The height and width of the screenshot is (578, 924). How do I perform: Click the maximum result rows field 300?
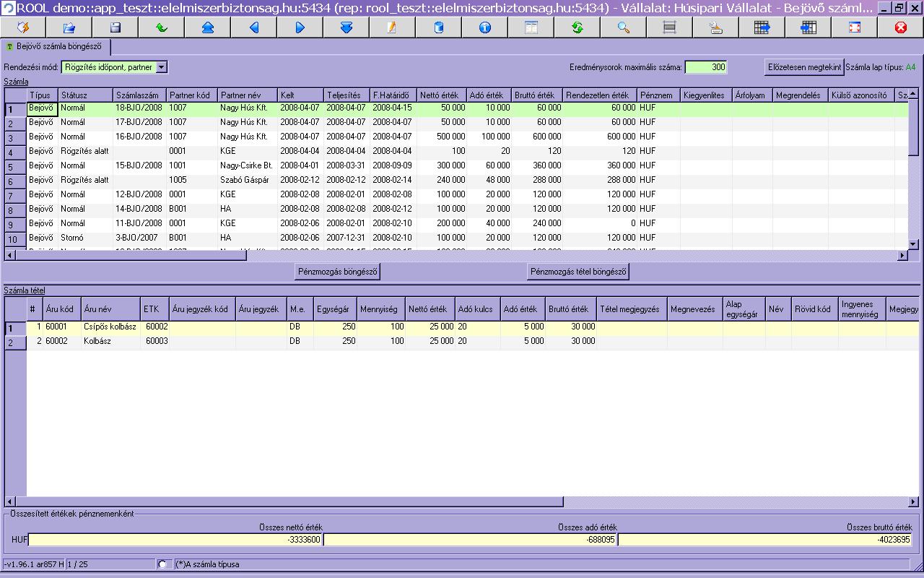(705, 67)
